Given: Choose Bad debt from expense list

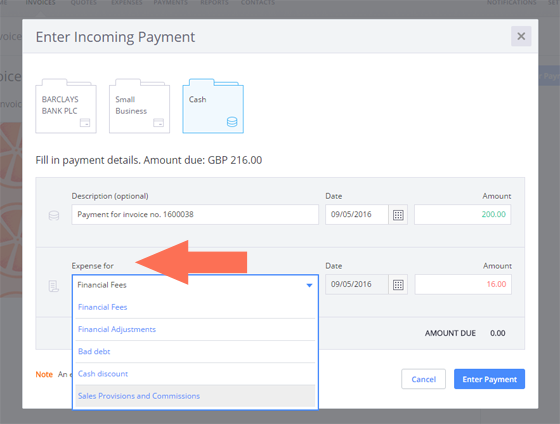Looking at the screenshot, I should click(x=195, y=351).
